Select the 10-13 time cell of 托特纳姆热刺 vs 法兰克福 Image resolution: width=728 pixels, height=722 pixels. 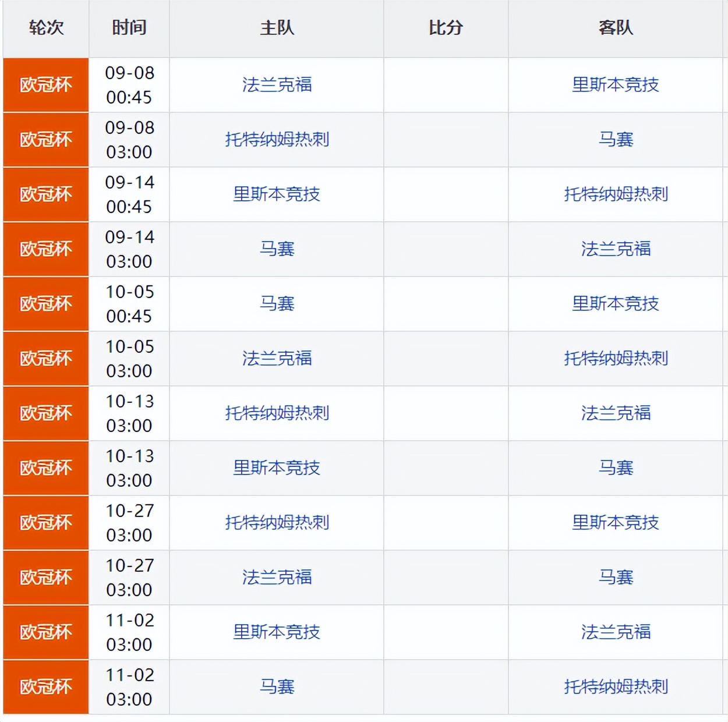(129, 413)
